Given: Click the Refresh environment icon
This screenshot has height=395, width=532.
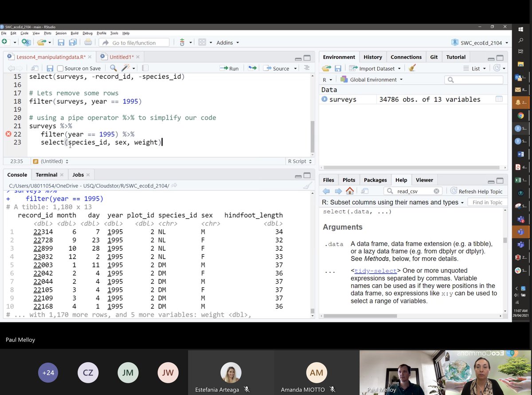Looking at the screenshot, I should (x=497, y=68).
